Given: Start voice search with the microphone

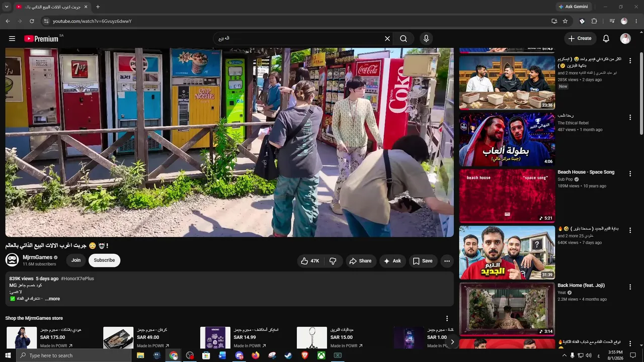Looking at the screenshot, I should pos(426,39).
